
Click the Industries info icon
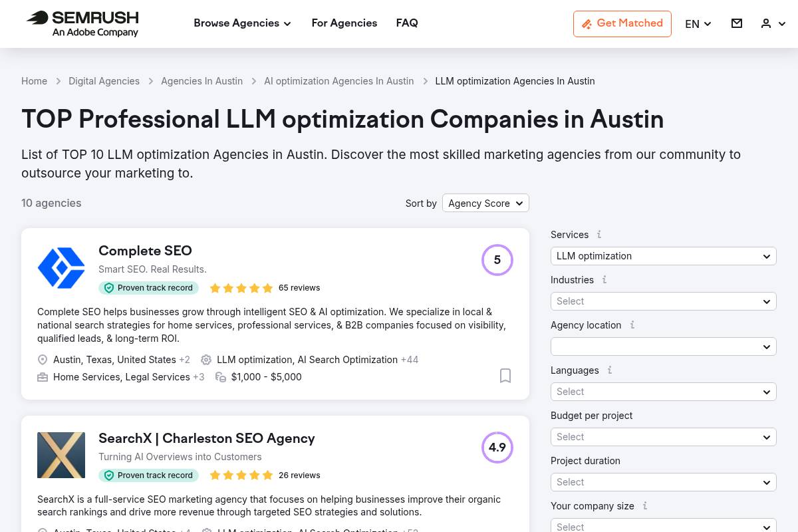tap(604, 279)
